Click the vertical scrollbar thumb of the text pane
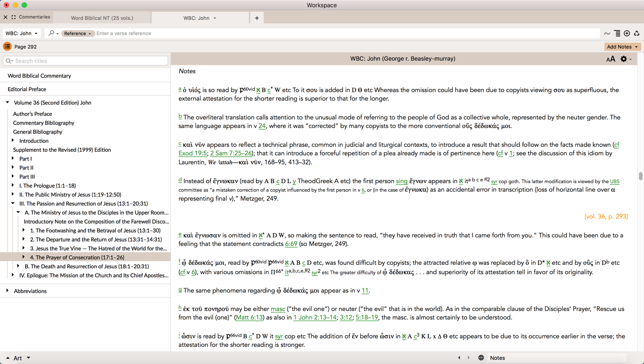 tap(640, 176)
